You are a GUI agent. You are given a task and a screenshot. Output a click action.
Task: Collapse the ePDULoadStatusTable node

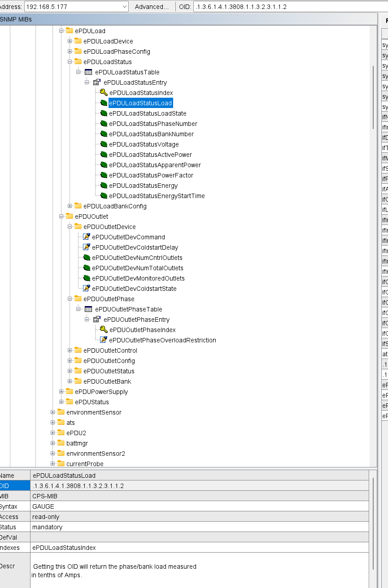(78, 72)
